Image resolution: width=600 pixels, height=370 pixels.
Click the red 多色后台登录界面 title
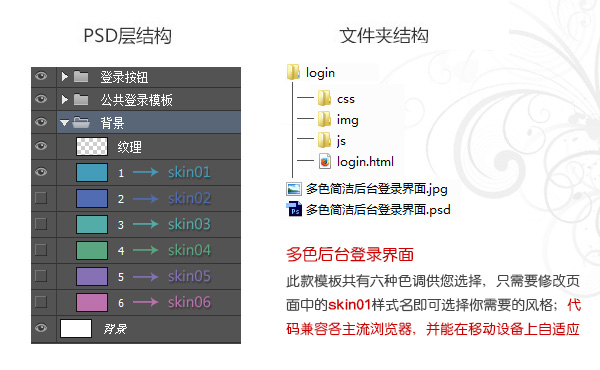pyautogui.click(x=350, y=254)
